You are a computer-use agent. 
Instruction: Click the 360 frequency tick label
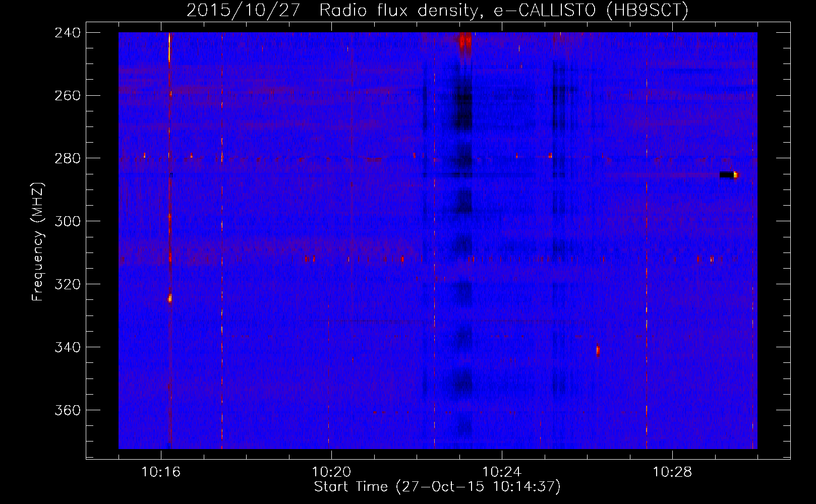click(68, 411)
